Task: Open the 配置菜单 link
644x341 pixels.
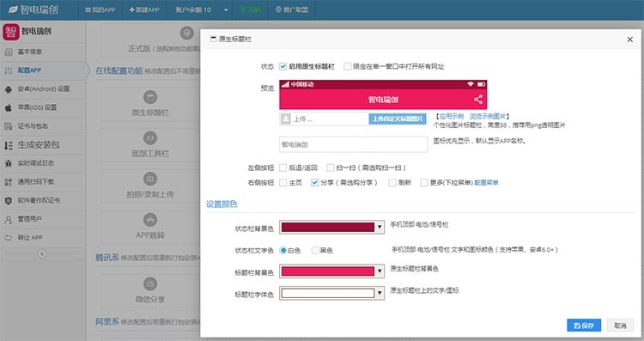Action: (486, 182)
